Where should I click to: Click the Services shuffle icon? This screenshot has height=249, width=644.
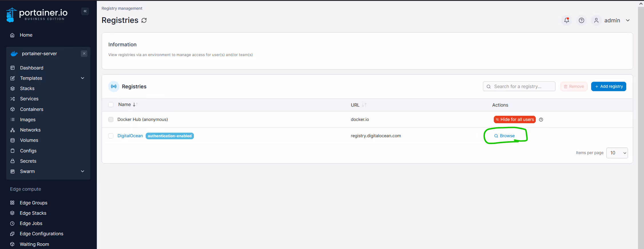click(x=13, y=99)
